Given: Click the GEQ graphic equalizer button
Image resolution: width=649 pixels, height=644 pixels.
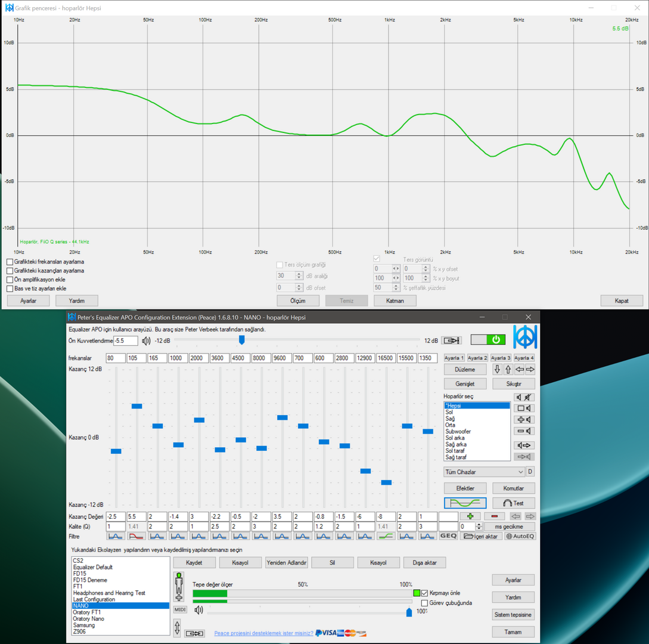Looking at the screenshot, I should [x=448, y=536].
